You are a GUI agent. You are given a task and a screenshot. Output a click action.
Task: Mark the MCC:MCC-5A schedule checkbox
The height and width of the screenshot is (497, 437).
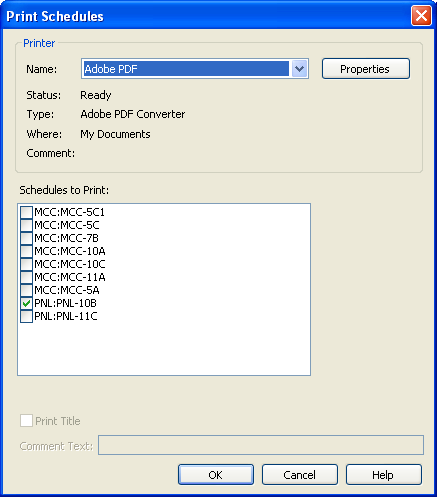tap(26, 290)
